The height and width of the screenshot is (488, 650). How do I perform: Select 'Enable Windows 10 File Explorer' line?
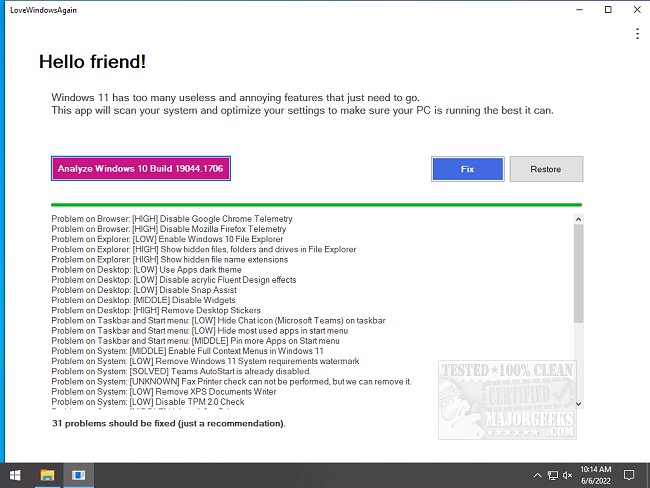[x=167, y=239]
